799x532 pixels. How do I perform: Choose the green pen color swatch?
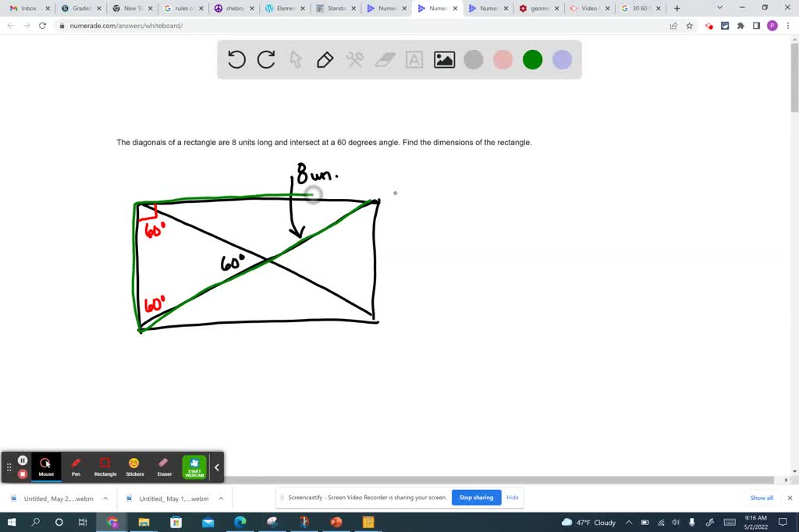532,59
